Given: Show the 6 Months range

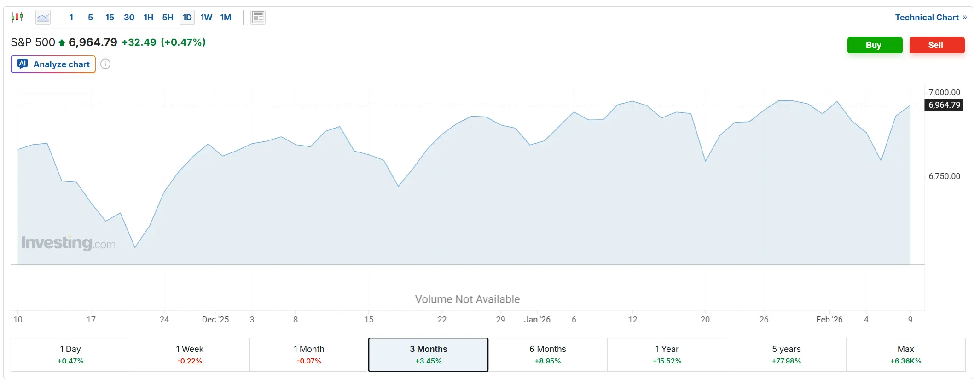Looking at the screenshot, I should pos(547,354).
